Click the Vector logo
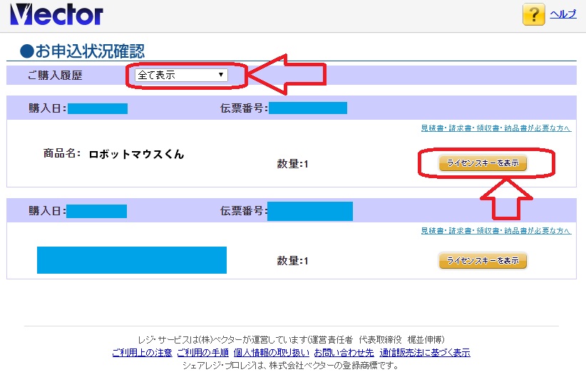The image size is (586, 392). click(56, 14)
